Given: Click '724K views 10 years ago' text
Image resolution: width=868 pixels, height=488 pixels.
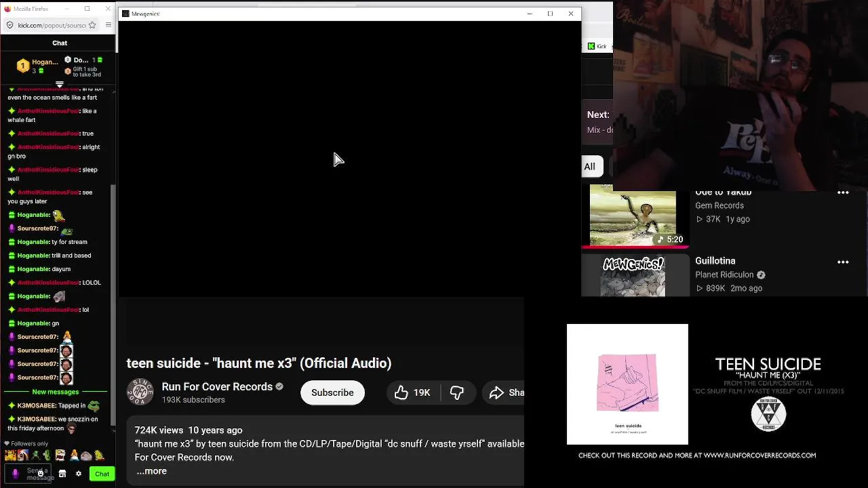Looking at the screenshot, I should [x=189, y=430].
